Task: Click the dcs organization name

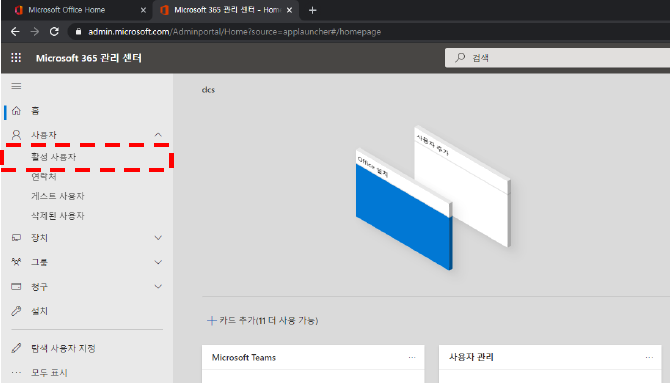Action: click(x=208, y=90)
